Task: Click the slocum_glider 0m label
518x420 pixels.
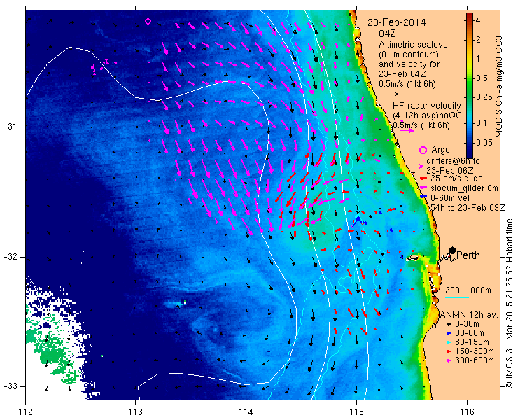Action: [464, 188]
